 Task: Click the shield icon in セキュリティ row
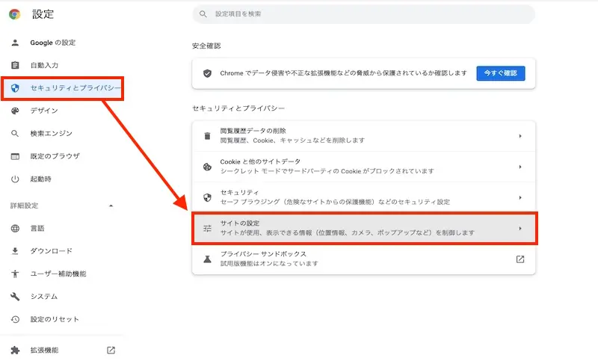pyautogui.click(x=207, y=197)
